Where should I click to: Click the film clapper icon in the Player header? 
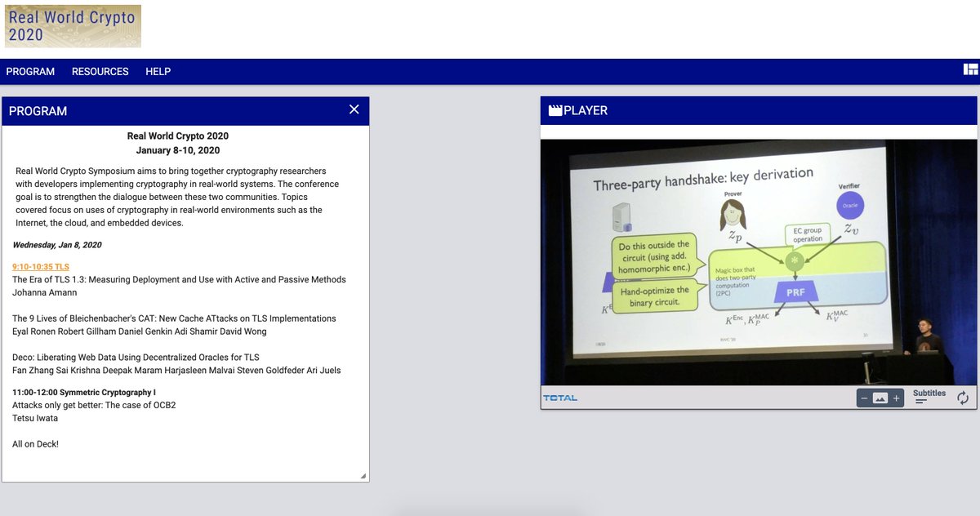pos(555,110)
